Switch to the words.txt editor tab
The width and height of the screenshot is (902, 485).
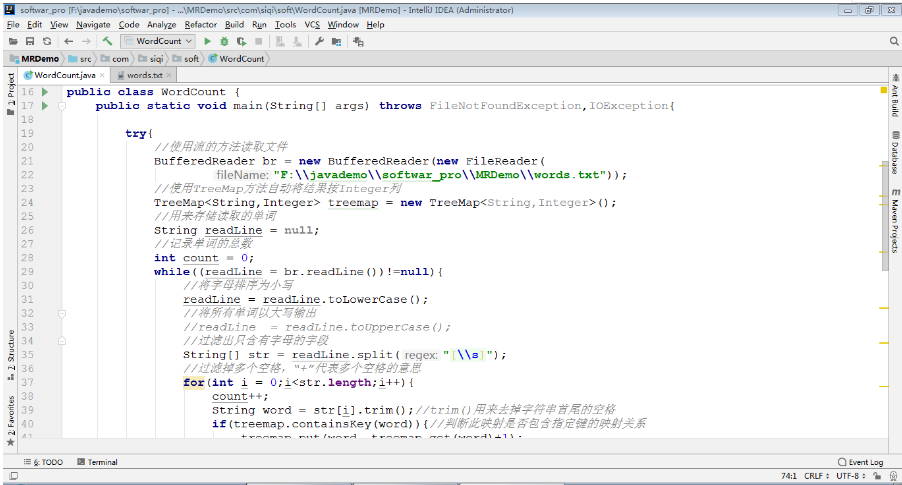tap(144, 75)
